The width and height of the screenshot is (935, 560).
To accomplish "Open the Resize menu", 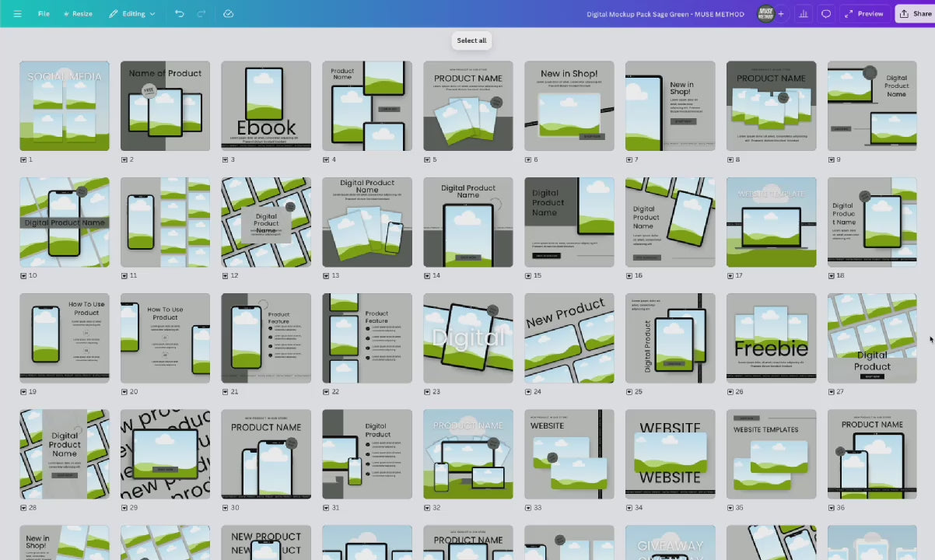I will [x=78, y=14].
